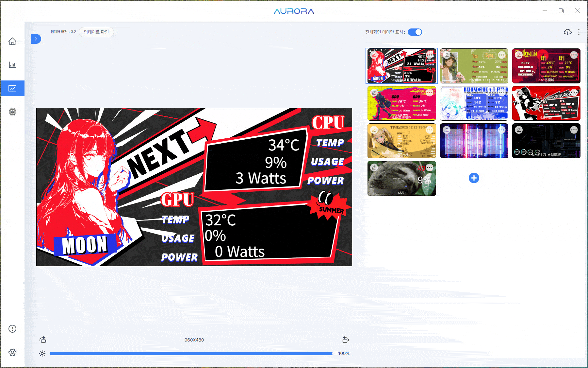Click the large NEXT MOON preview image
The width and height of the screenshot is (588, 368).
(x=194, y=187)
